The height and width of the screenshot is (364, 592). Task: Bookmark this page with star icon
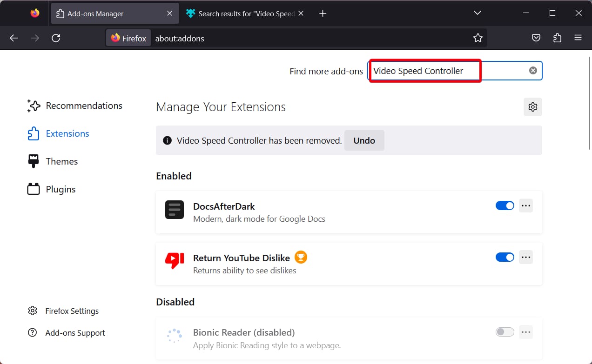tap(478, 38)
